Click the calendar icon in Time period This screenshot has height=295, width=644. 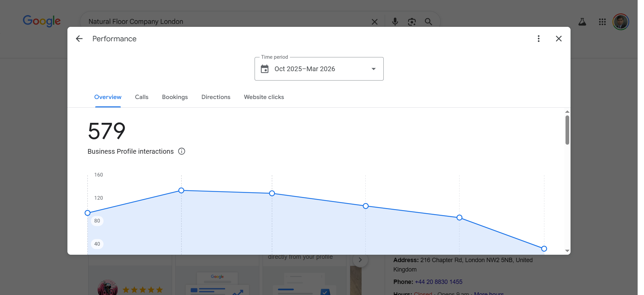[x=265, y=69]
